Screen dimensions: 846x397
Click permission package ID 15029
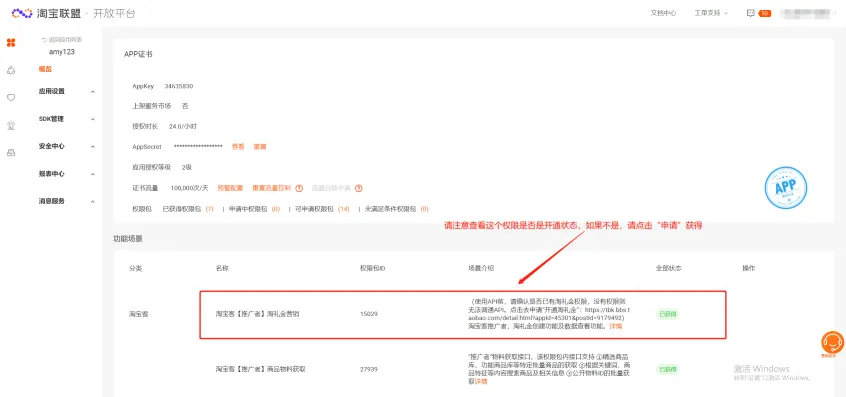369,314
